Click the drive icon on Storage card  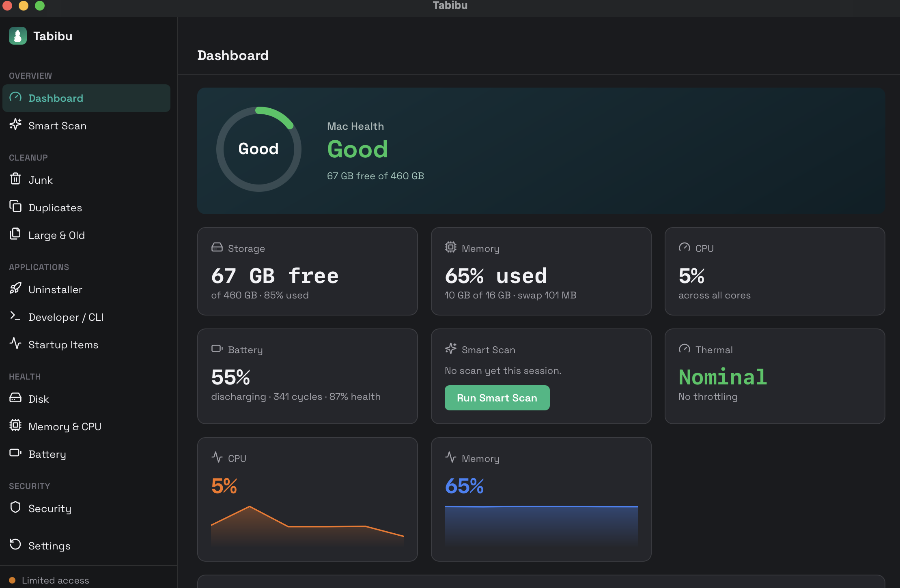pos(217,247)
